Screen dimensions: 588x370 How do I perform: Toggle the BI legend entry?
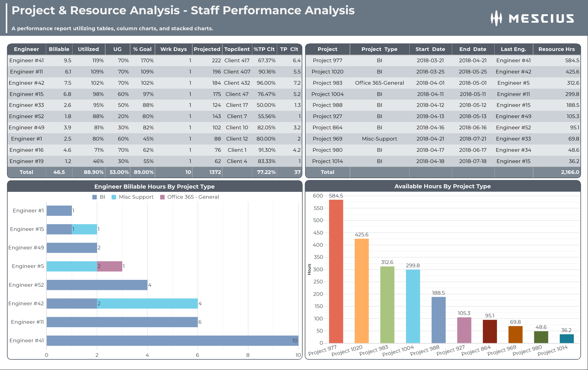pyautogui.click(x=99, y=197)
